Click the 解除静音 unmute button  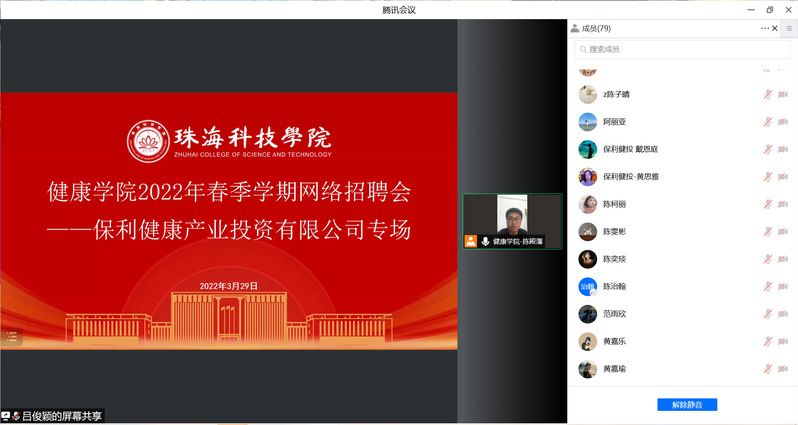point(687,405)
